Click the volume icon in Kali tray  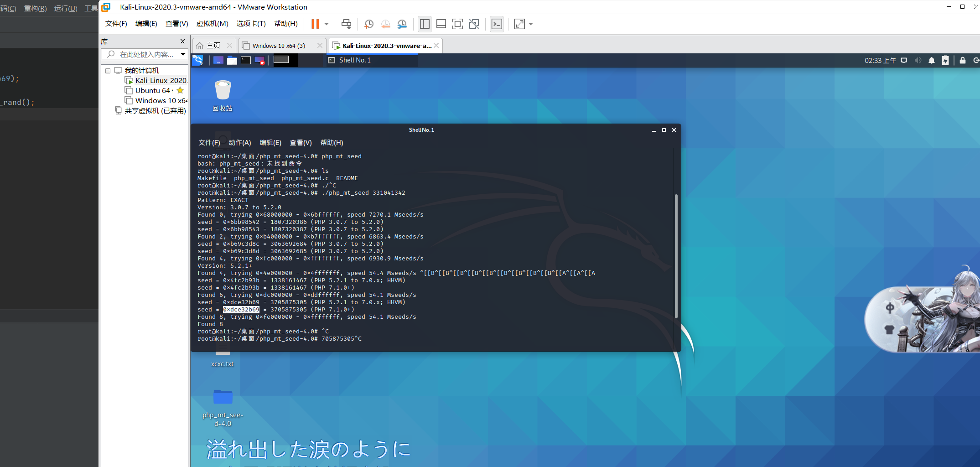[918, 60]
